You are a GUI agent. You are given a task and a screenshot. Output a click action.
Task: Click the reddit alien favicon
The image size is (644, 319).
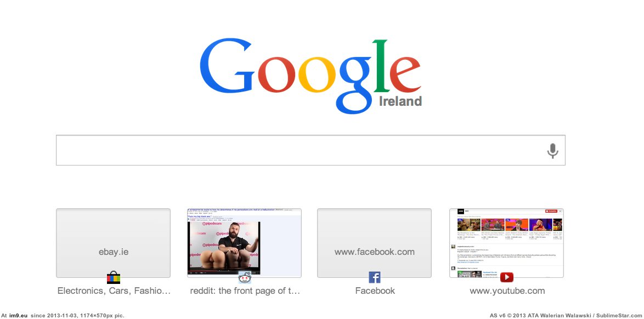pos(245,277)
